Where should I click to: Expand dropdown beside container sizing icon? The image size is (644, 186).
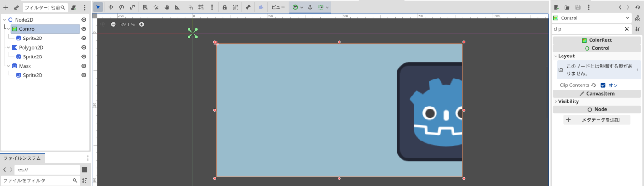[x=328, y=7]
